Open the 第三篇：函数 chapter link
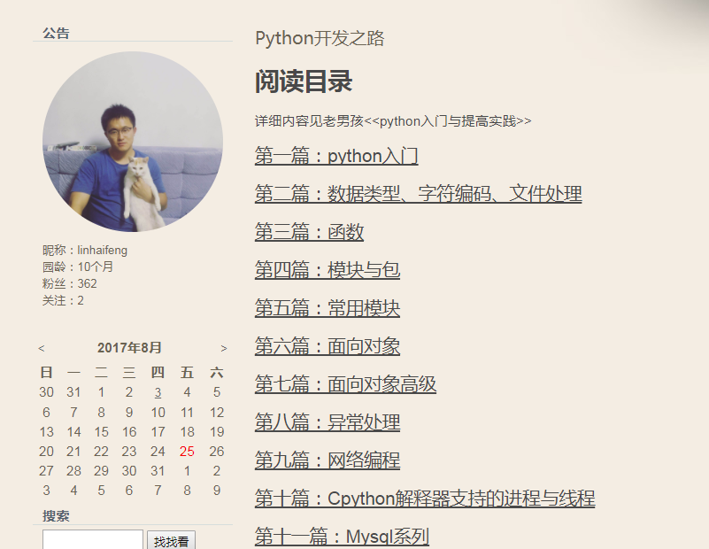709x549 pixels. [309, 232]
